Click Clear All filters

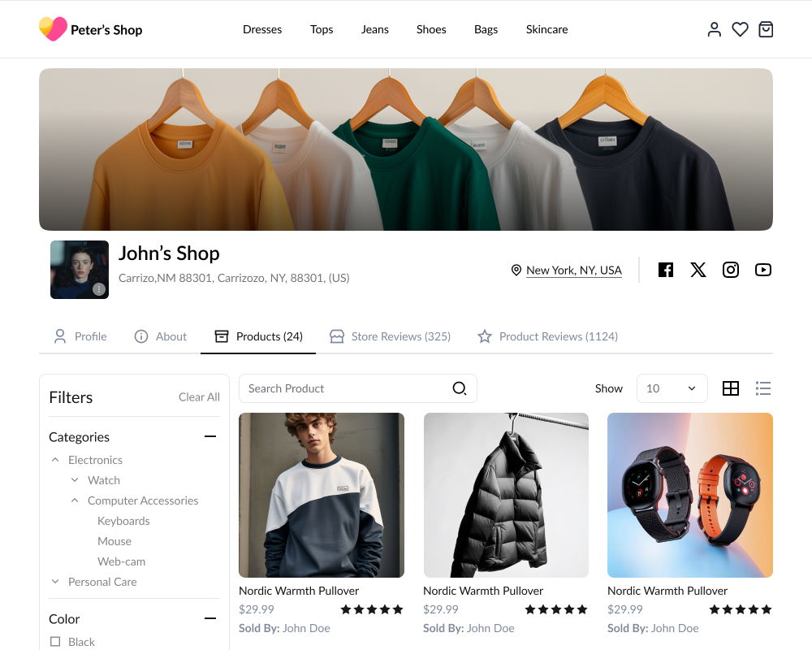point(200,397)
